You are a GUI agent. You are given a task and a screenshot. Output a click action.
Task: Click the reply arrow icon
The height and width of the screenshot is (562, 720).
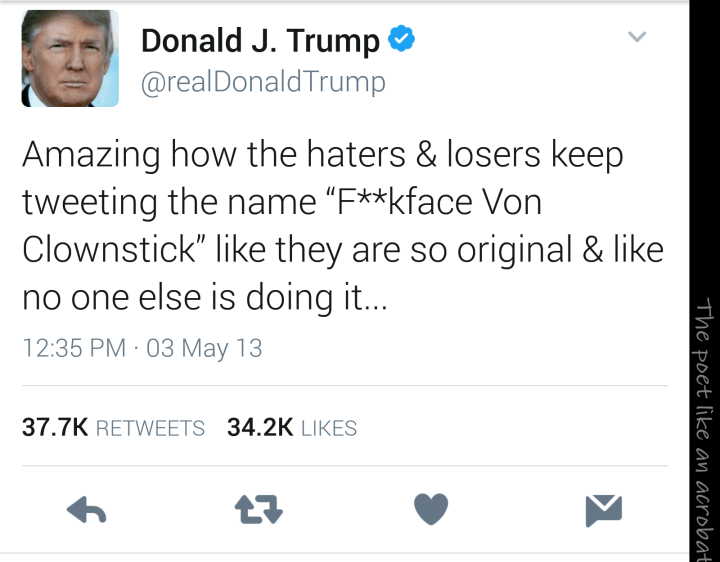(x=87, y=511)
